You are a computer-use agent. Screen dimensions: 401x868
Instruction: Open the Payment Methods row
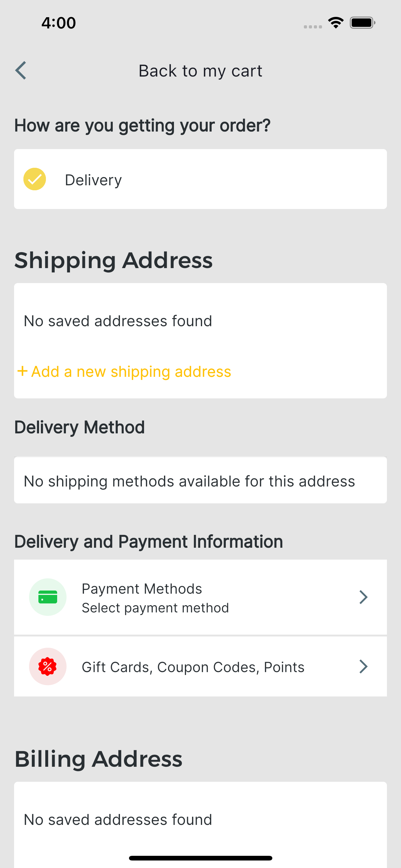pyautogui.click(x=200, y=597)
